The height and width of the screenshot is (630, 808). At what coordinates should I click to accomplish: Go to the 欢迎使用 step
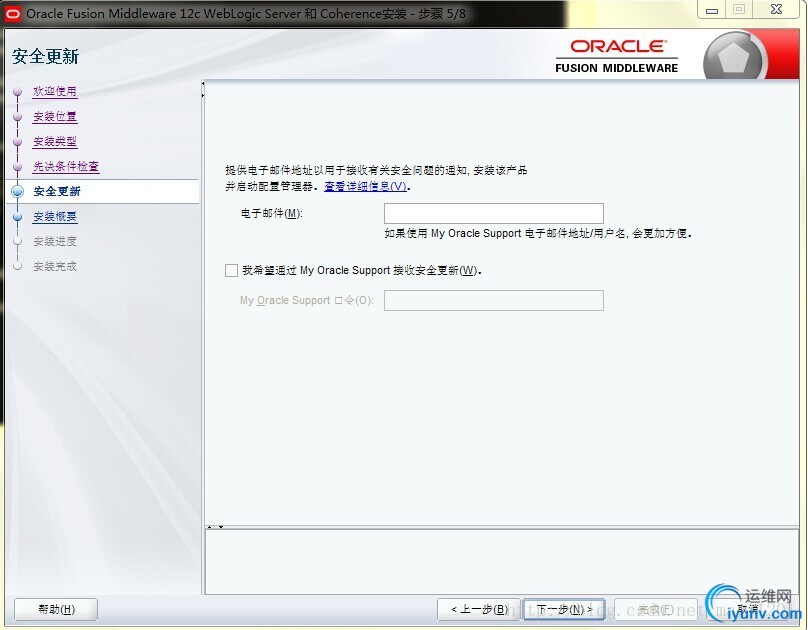pos(55,92)
